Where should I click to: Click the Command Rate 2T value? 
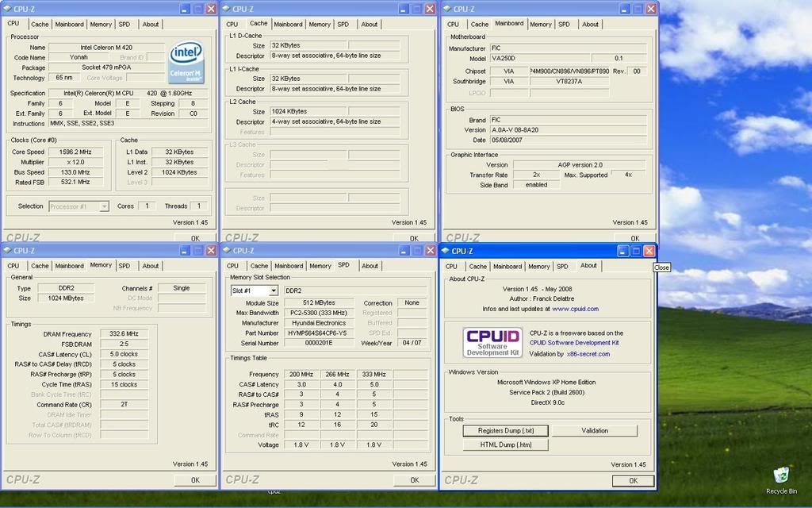click(x=124, y=404)
